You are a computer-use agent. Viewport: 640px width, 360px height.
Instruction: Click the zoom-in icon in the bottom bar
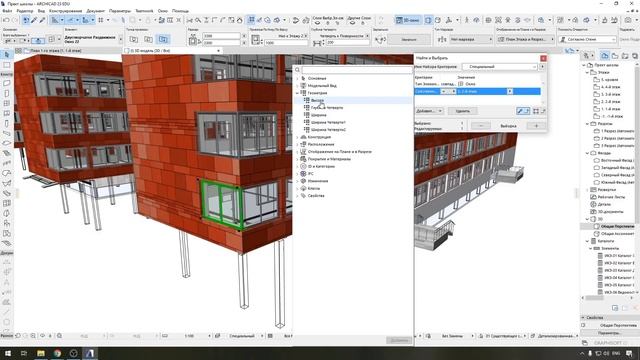tap(33, 336)
